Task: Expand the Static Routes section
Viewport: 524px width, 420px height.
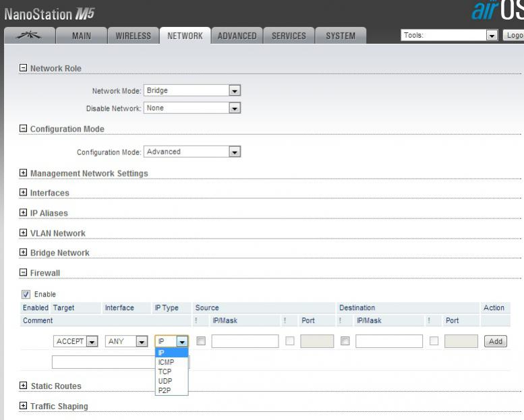Action: pyautogui.click(x=23, y=385)
